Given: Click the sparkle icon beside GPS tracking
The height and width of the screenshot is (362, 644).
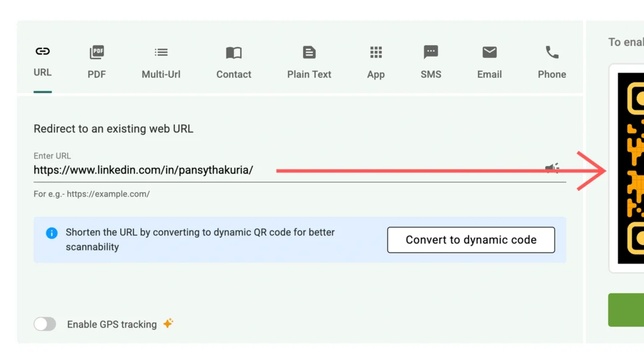Looking at the screenshot, I should point(168,324).
